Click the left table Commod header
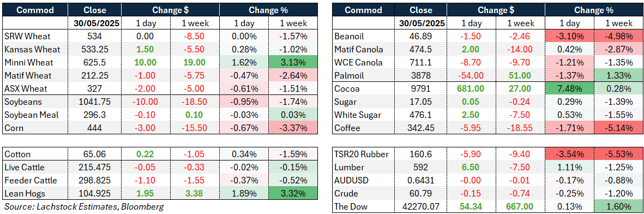Image resolution: width=644 pixels, height=214 pixels. tap(35, 10)
